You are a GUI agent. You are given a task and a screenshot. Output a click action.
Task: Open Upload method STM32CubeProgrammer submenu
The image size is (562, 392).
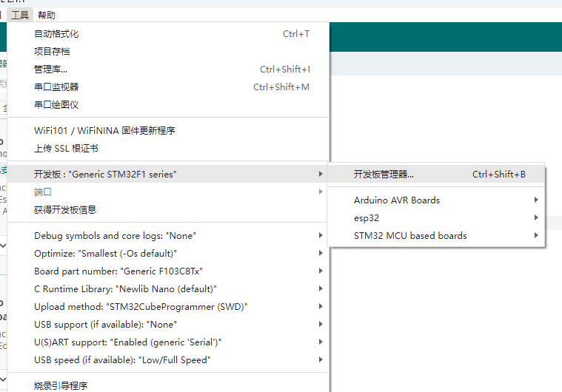(x=141, y=306)
